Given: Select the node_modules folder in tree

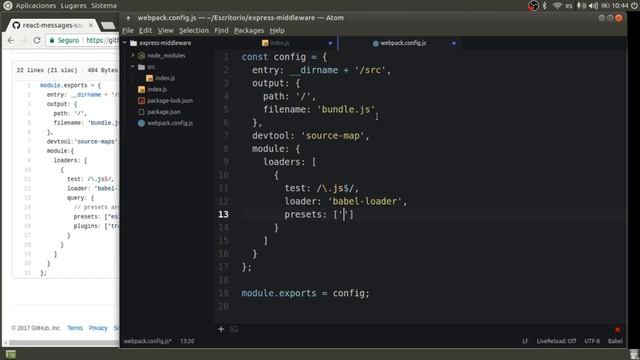Looking at the screenshot, I should point(166,56).
